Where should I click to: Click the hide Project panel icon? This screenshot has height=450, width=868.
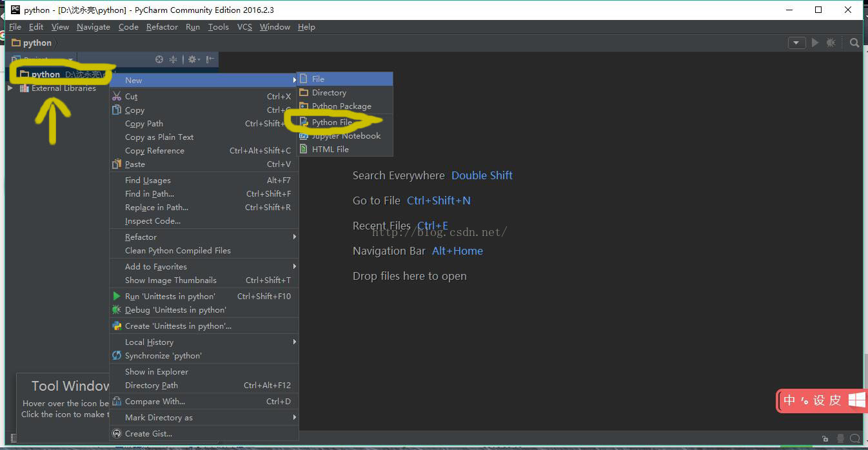click(x=210, y=59)
